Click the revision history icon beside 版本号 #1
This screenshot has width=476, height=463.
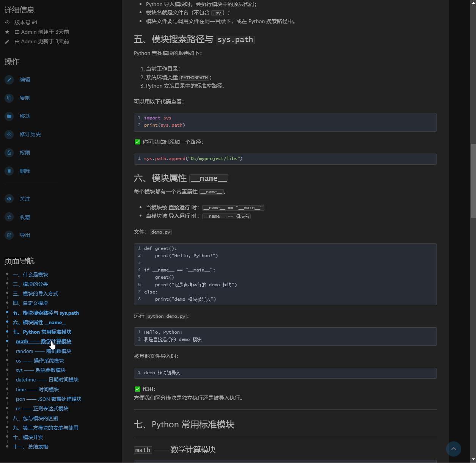(7, 22)
